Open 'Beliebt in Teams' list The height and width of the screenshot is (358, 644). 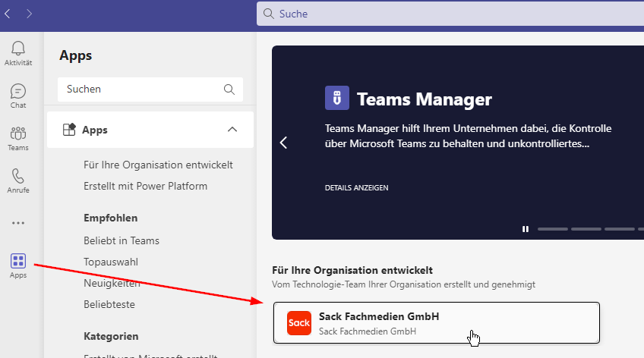(122, 240)
